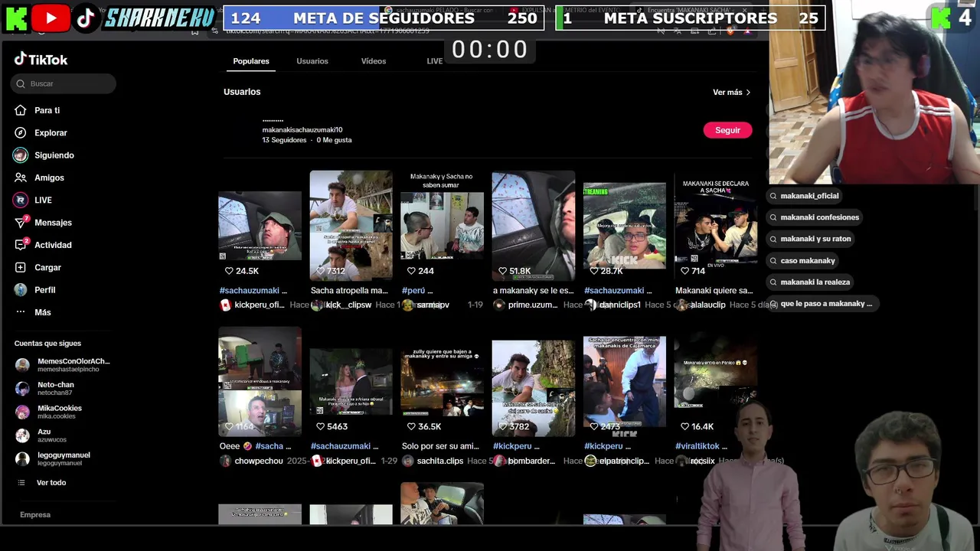Open legoguymanuel followed account
Image resolution: width=980 pixels, height=551 pixels.
[54, 458]
